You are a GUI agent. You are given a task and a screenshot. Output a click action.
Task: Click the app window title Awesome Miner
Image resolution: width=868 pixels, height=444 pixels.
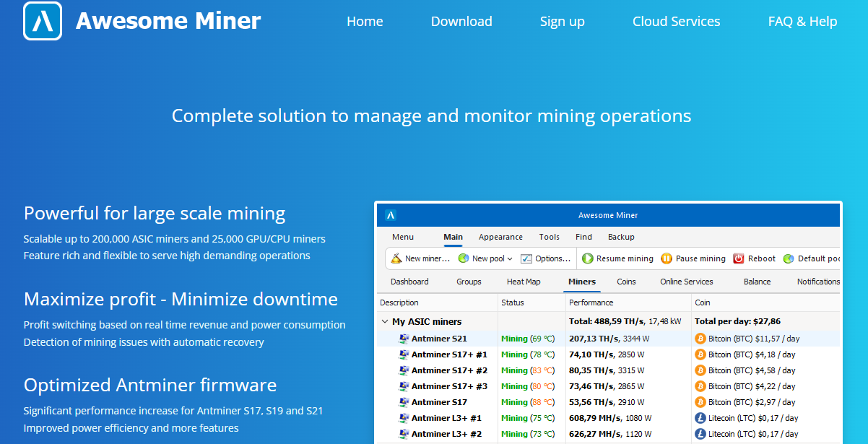click(x=608, y=215)
